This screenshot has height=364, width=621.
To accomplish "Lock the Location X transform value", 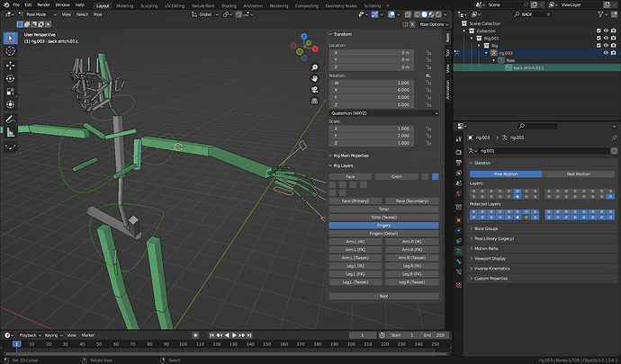I will 428,53.
